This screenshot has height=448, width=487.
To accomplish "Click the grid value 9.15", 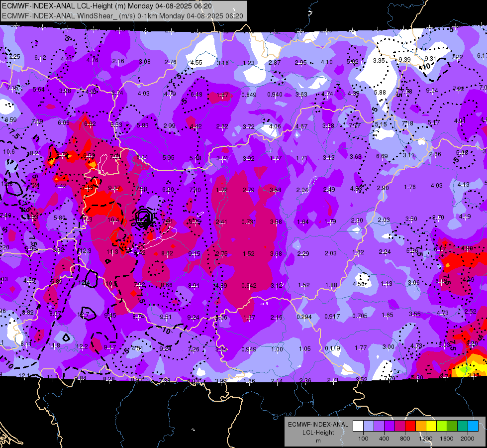I will [x=195, y=254].
